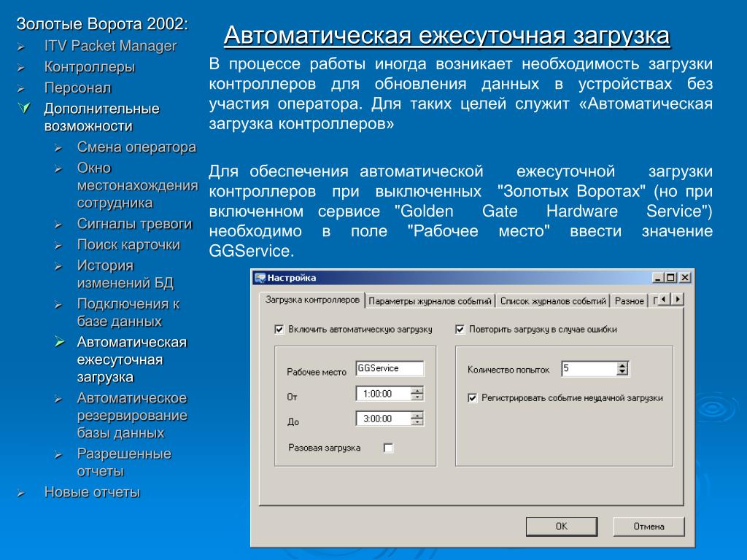The width and height of the screenshot is (747, 560).
Task: Switch to Параметры журналов событий tab
Action: [x=430, y=301]
